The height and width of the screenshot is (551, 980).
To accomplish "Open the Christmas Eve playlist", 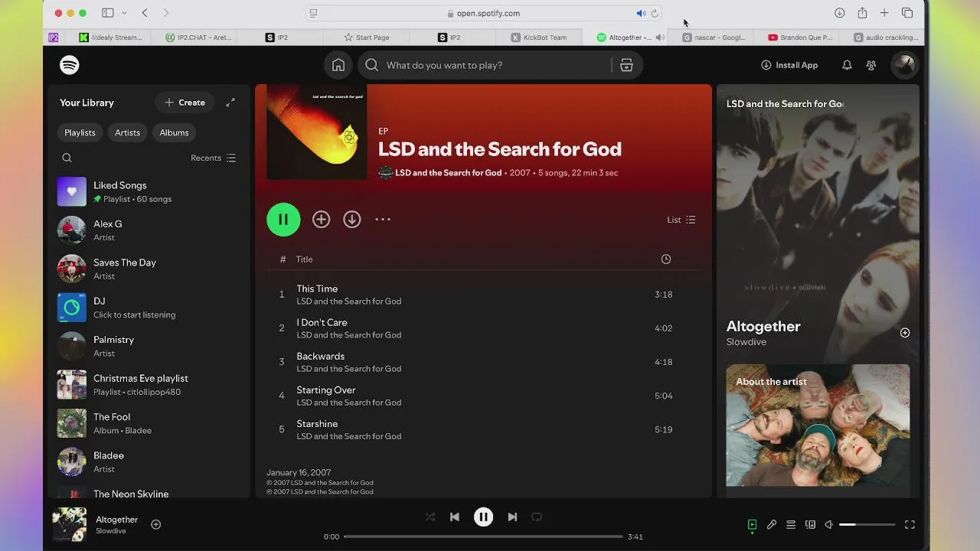I will pos(149,384).
